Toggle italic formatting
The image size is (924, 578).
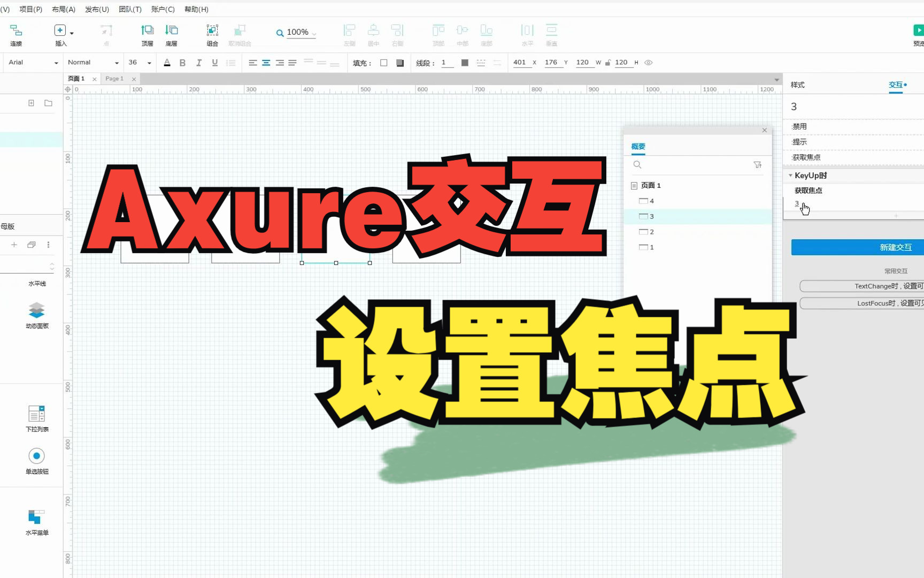pos(198,63)
